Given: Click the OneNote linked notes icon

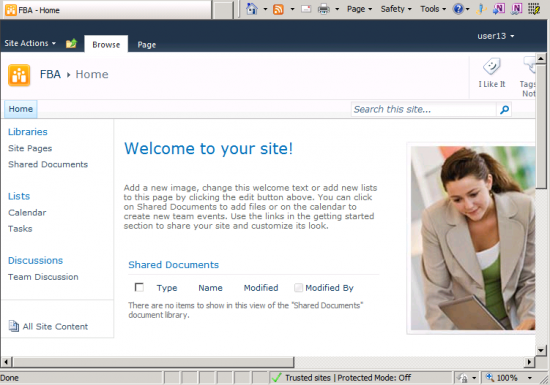Looking at the screenshot, I should point(516,9).
